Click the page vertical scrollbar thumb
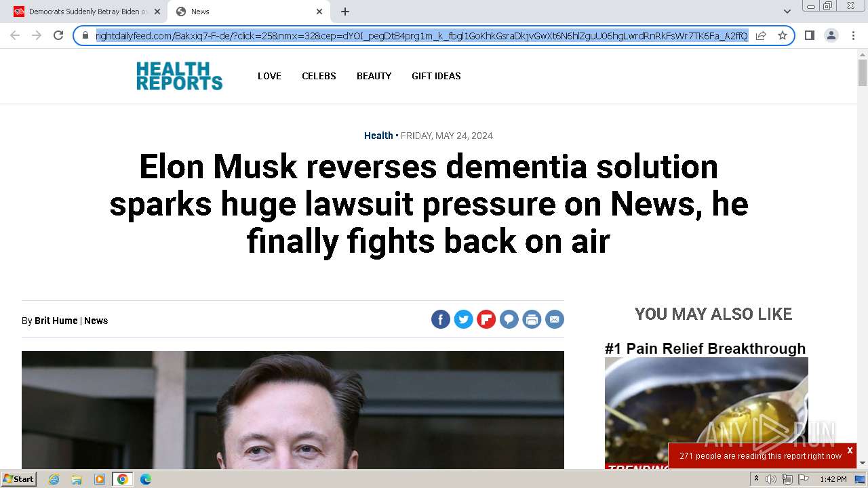Image resolution: width=868 pixels, height=488 pixels. (863, 73)
